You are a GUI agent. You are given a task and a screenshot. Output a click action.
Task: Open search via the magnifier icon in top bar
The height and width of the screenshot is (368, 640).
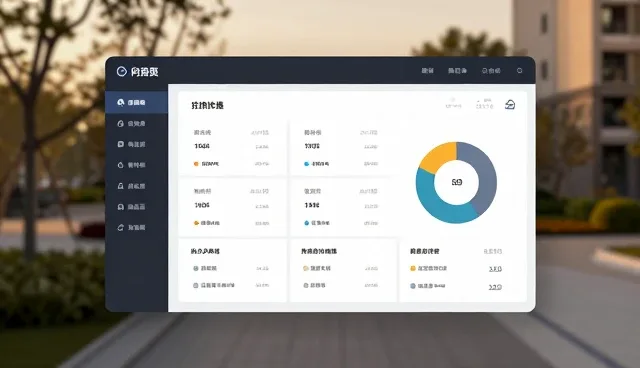pos(520,71)
